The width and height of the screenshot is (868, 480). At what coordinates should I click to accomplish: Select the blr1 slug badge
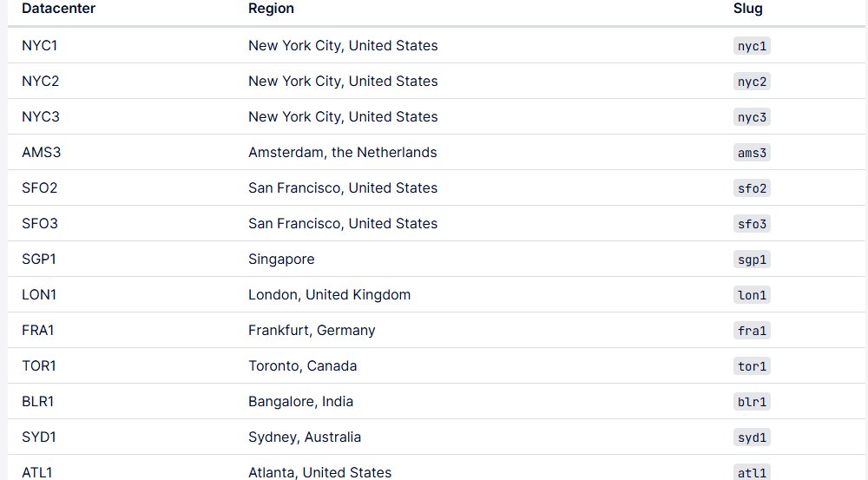pos(752,401)
